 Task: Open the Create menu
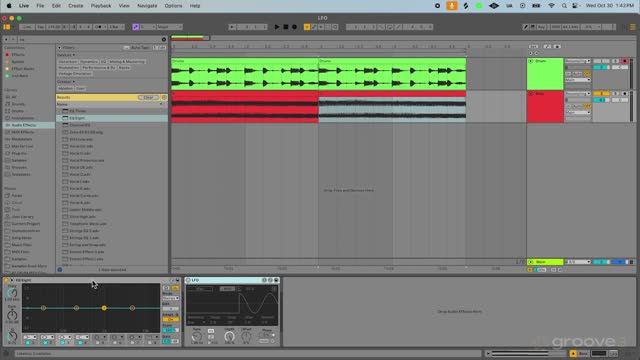76,6
